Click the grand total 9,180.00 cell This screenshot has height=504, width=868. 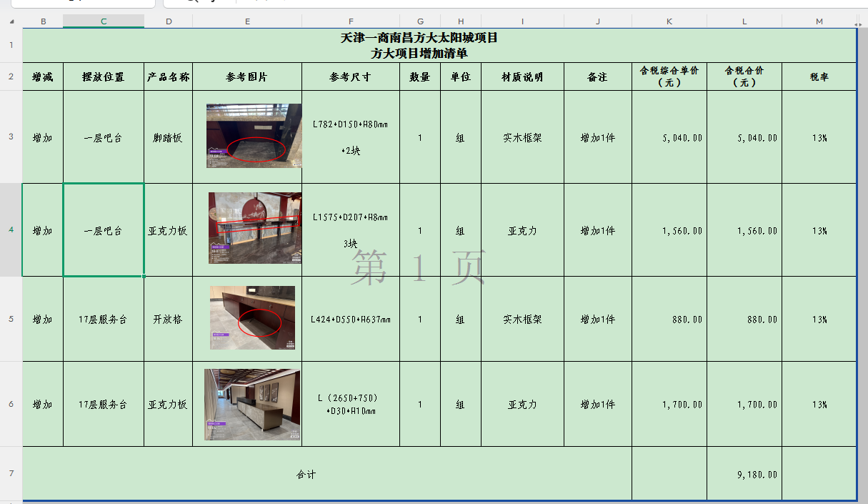pyautogui.click(x=744, y=474)
